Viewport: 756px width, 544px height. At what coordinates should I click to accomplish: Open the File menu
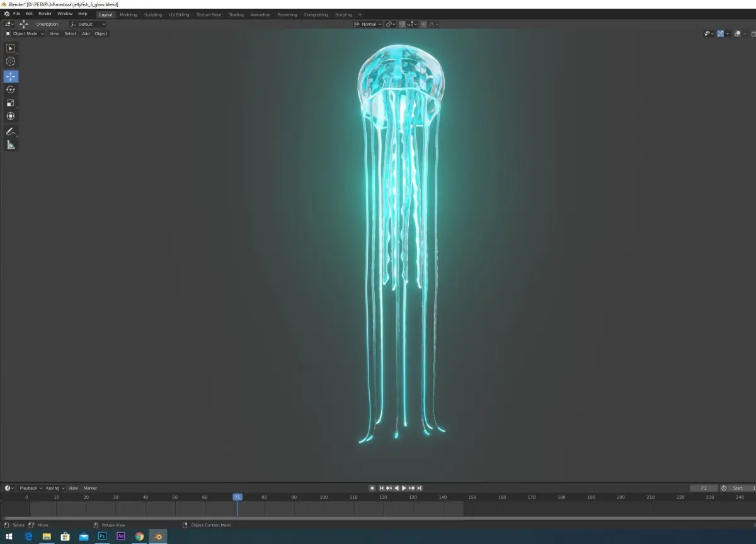(17, 14)
